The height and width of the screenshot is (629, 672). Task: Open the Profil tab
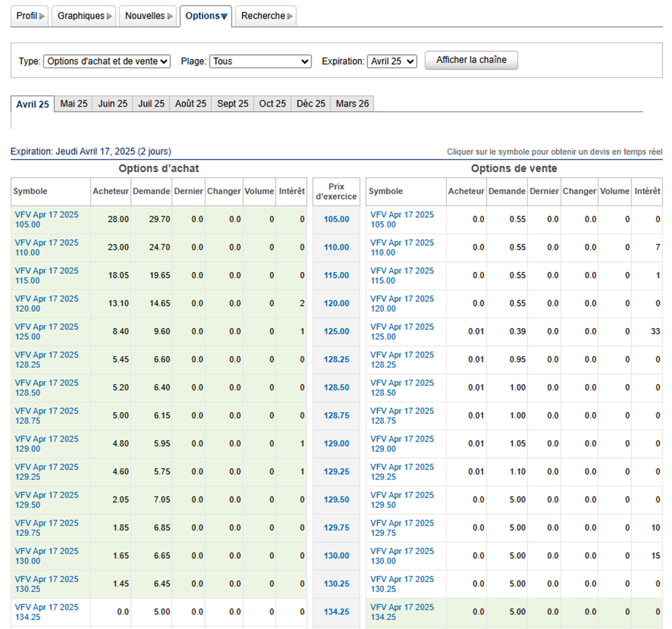pos(30,16)
